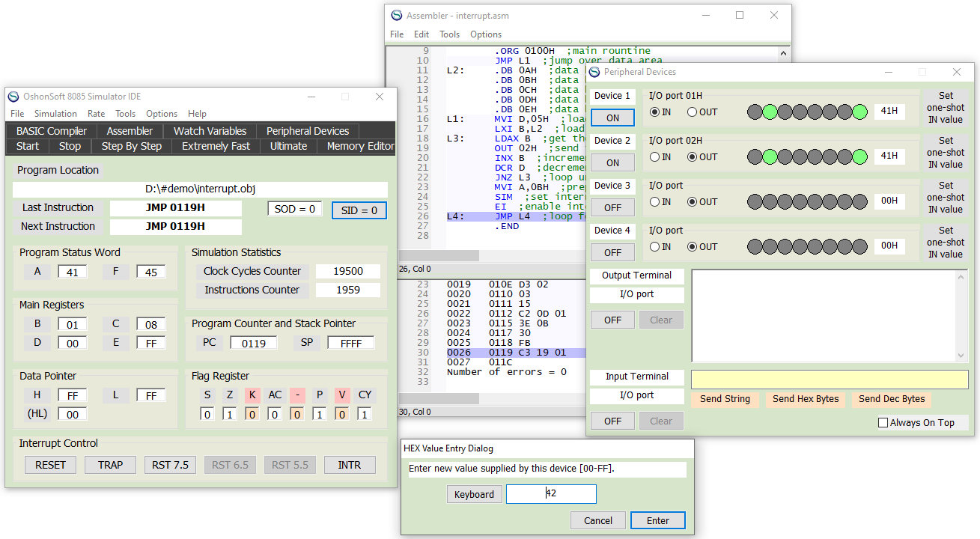The height and width of the screenshot is (539, 980).
Task: Choose Step By Step simulation rate
Action: coord(132,146)
